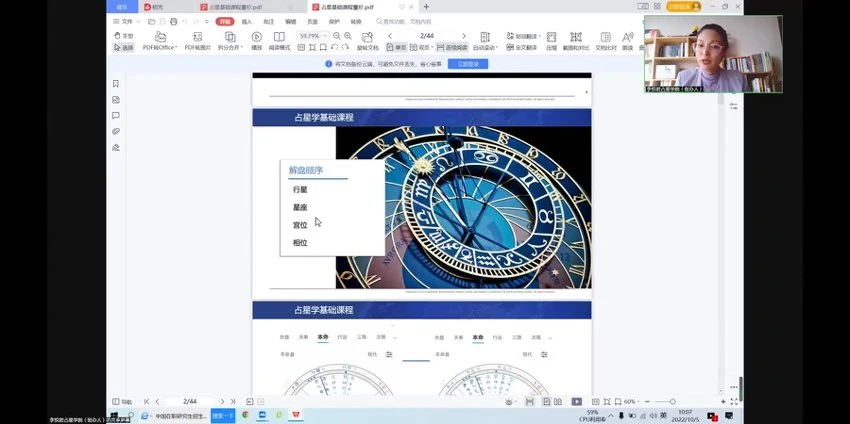Image resolution: width=850 pixels, height=424 pixels.
Task: Select the Annotate (批注) ribbon tab
Action: (x=268, y=22)
